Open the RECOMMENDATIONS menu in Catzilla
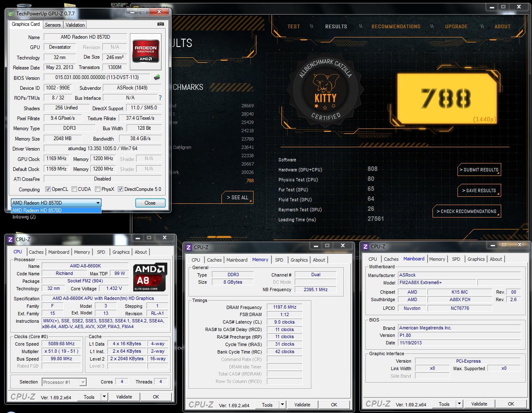Image resolution: width=532 pixels, height=413 pixels. tap(396, 27)
